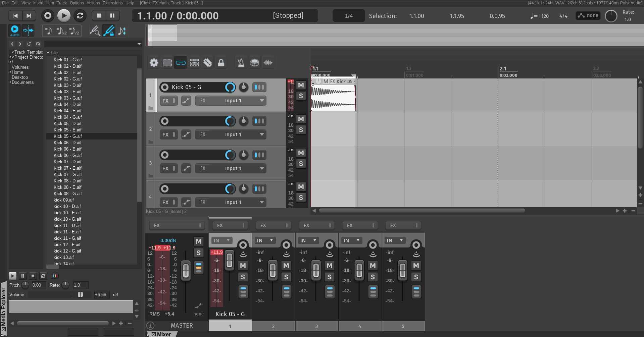Open the Track menu
Image resolution: width=644 pixels, height=337 pixels.
tap(61, 3)
